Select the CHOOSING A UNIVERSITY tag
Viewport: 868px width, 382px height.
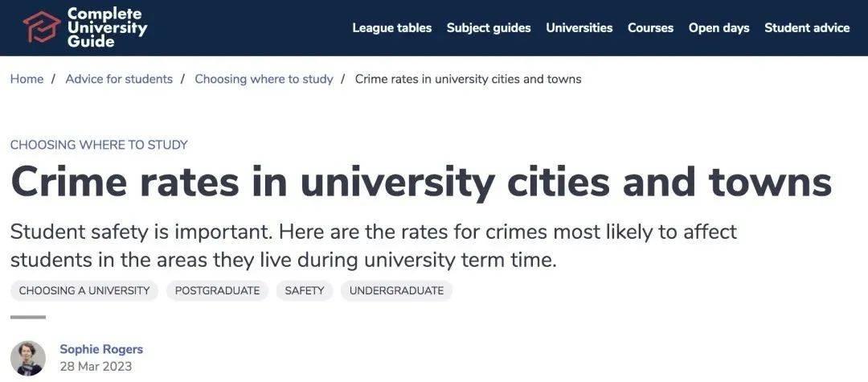tap(84, 290)
